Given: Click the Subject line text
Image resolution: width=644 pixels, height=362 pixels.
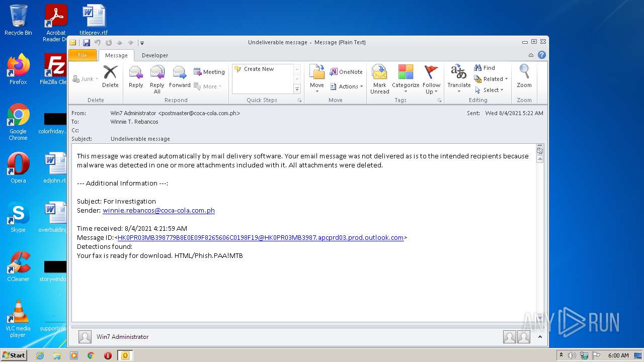Looking at the screenshot, I should point(140,139).
